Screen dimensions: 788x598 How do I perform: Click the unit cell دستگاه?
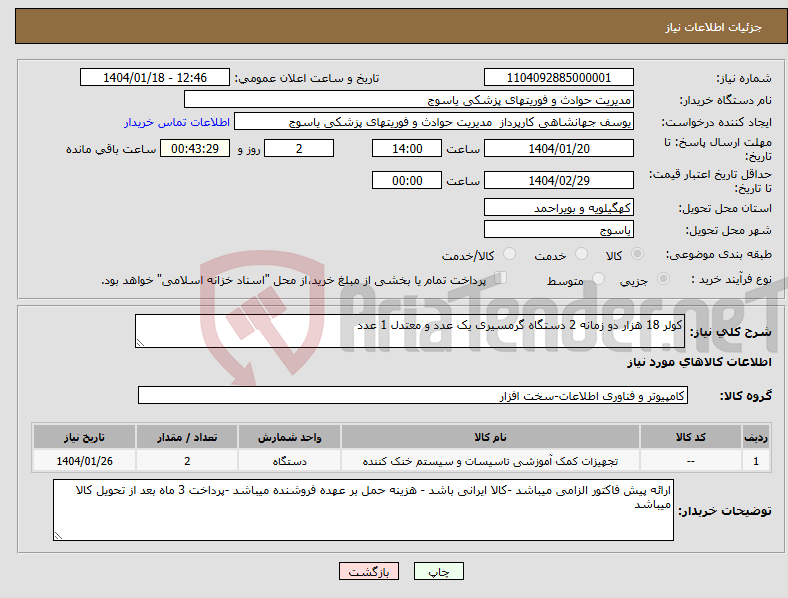289,461
